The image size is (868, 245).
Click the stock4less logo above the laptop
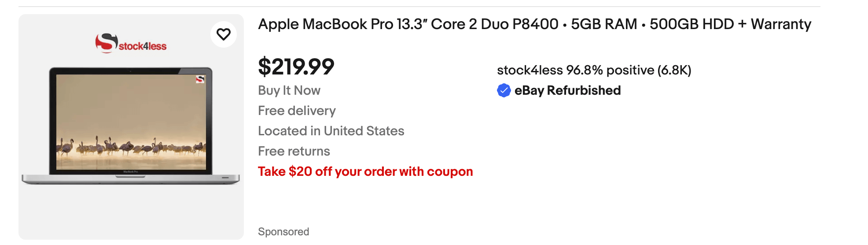pyautogui.click(x=131, y=44)
